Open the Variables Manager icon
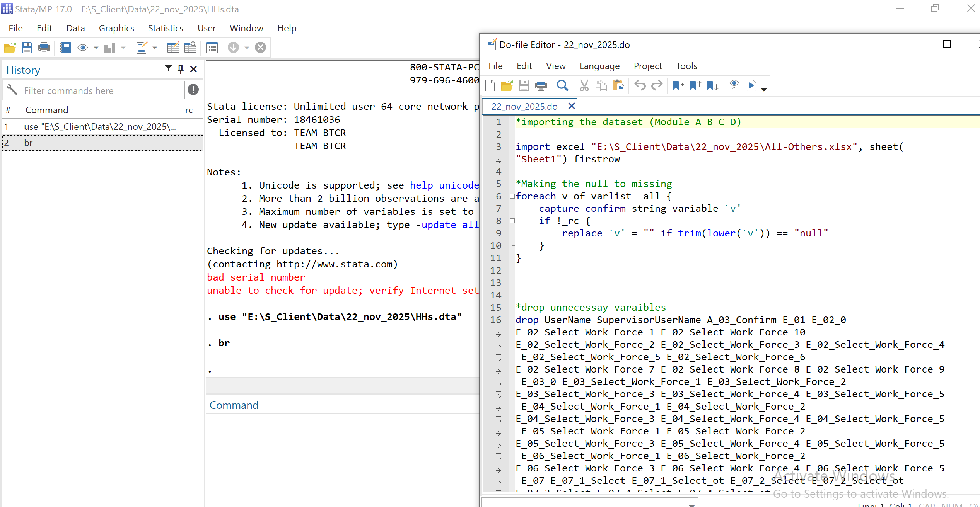980x507 pixels. pos(212,48)
